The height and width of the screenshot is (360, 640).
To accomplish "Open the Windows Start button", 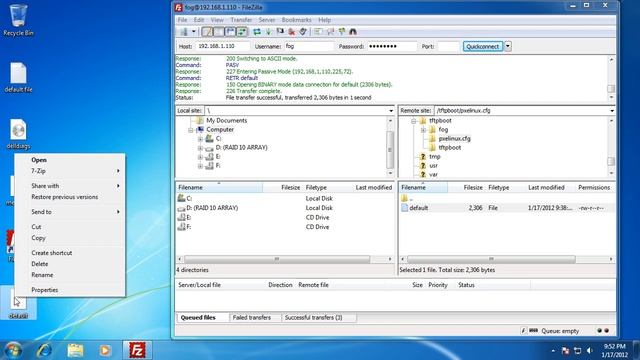I will point(13,350).
